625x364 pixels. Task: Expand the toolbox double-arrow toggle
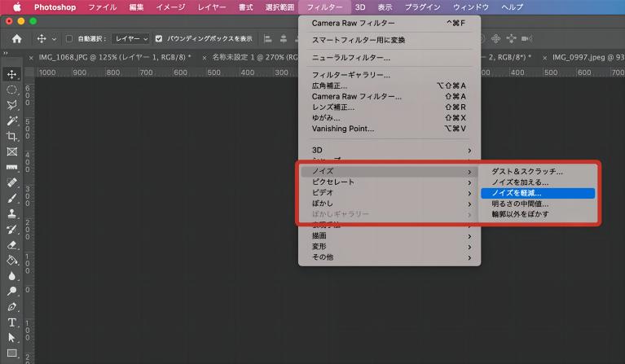point(6,53)
